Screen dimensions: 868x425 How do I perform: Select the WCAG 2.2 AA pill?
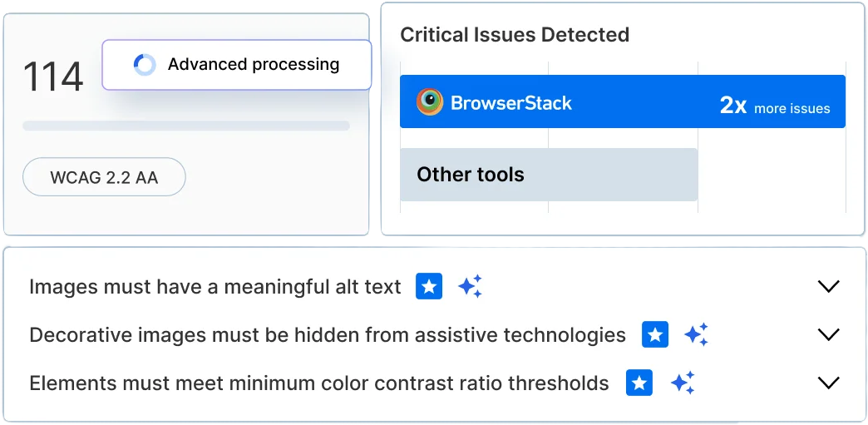104,177
